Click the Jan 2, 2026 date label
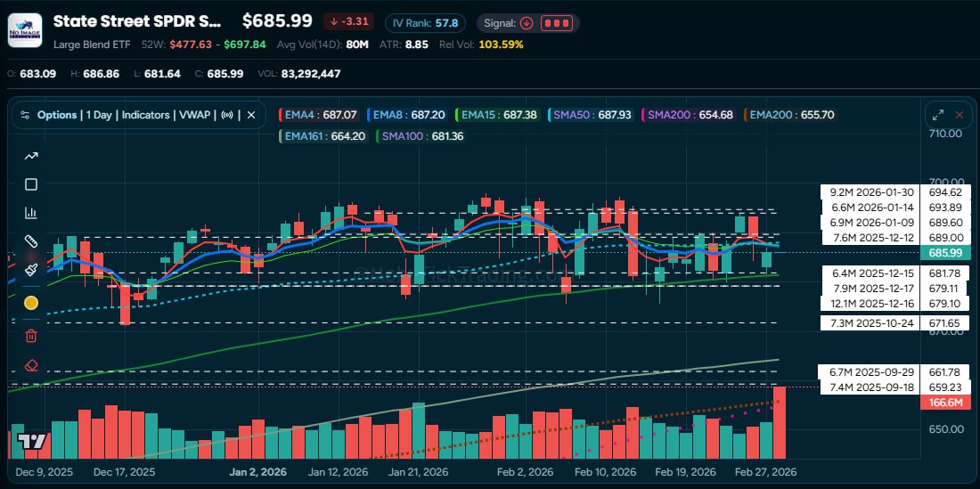This screenshot has height=489, width=980. click(259, 471)
